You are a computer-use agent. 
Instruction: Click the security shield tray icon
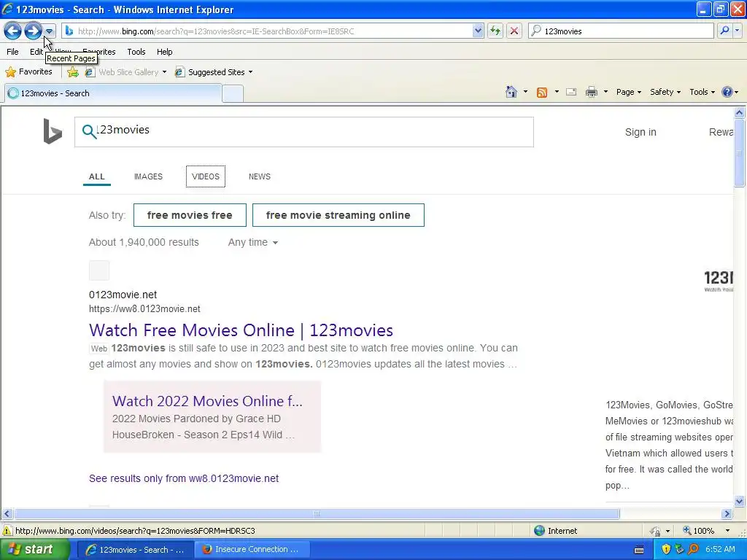pyautogui.click(x=665, y=550)
